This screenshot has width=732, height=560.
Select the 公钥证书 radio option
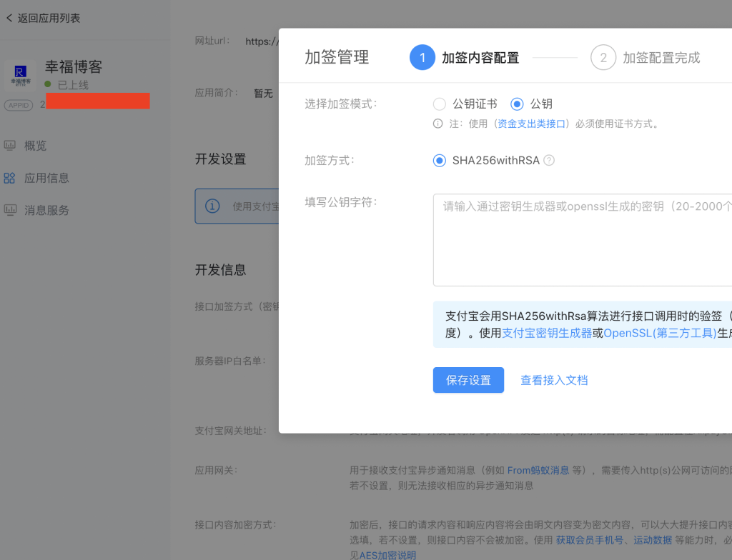pos(440,104)
